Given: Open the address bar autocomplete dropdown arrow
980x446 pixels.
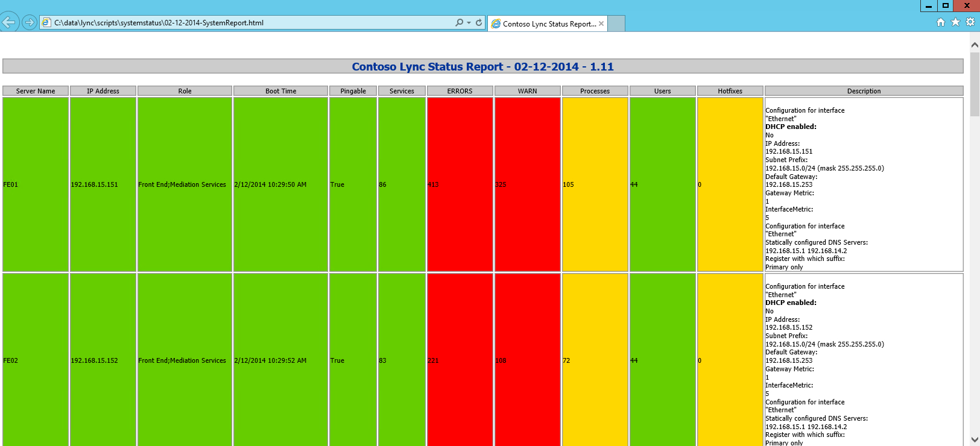Looking at the screenshot, I should [469, 23].
